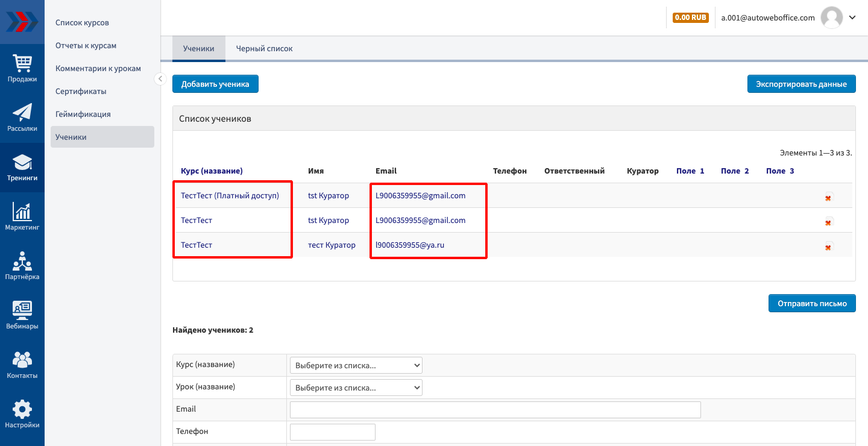
Task: Switch to the Черный список tab
Action: click(264, 49)
